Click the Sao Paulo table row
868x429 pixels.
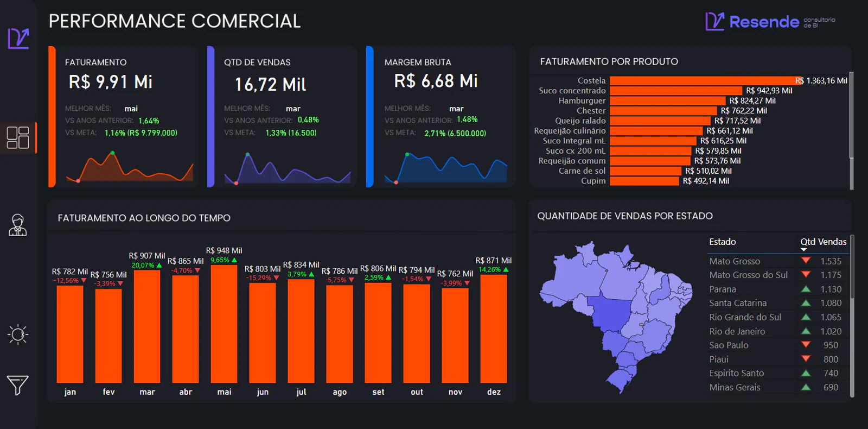click(x=778, y=345)
